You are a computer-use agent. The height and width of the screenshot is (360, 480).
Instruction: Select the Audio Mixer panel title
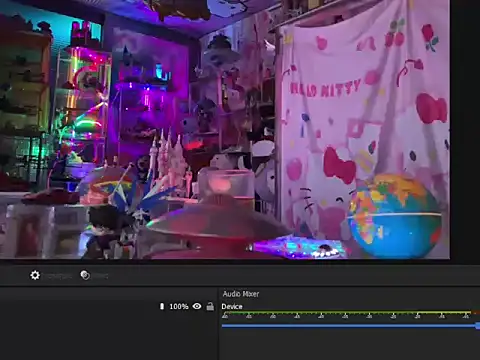(241, 294)
